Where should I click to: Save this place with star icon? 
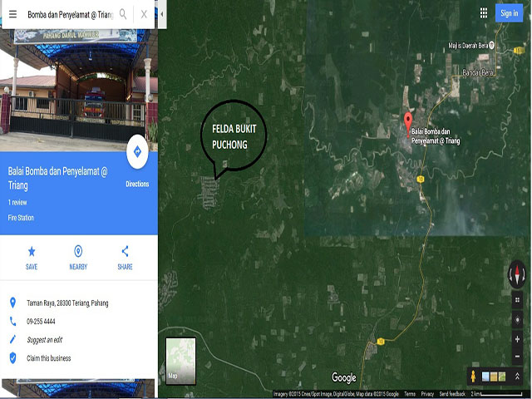pos(32,258)
